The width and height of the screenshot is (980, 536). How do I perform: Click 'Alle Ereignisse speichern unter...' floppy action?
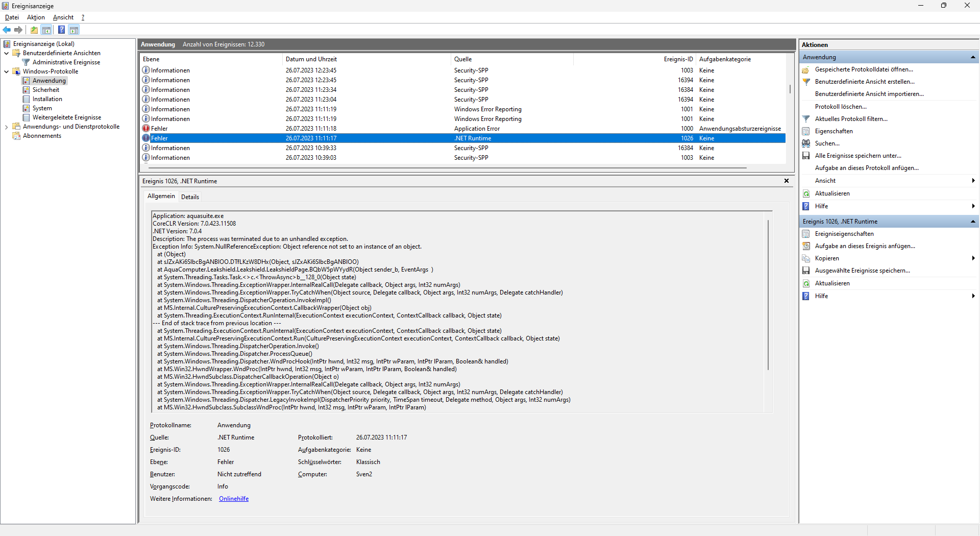857,156
